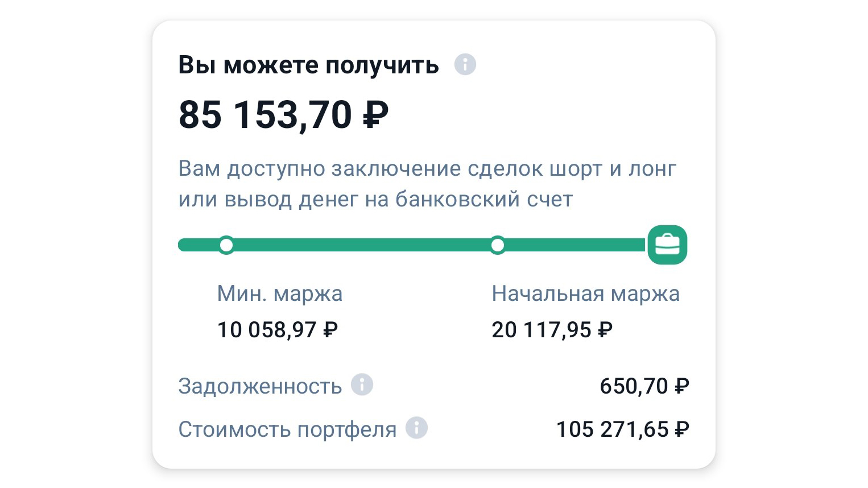Image resolution: width=868 pixels, height=488 pixels.
Task: Show info for Стоимость портфеля
Action: click(416, 428)
